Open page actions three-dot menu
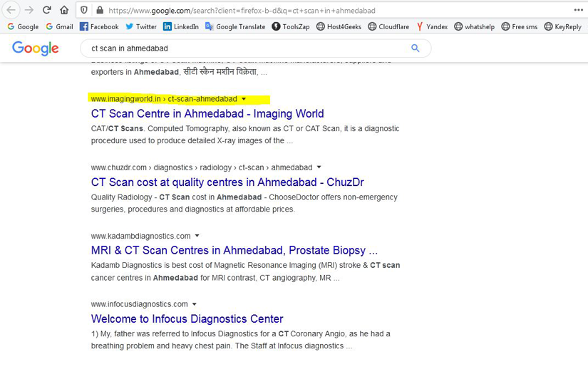 (x=579, y=10)
